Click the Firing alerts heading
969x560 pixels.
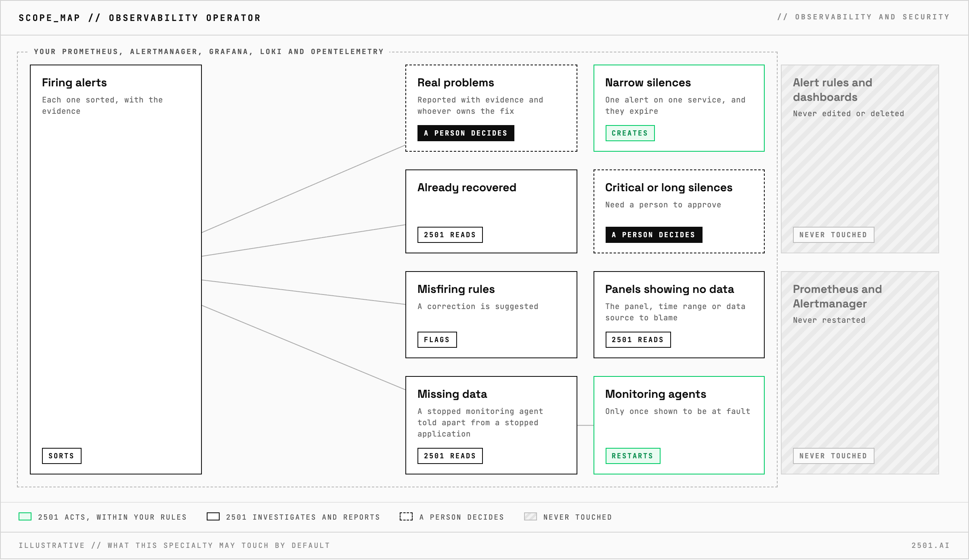[74, 83]
